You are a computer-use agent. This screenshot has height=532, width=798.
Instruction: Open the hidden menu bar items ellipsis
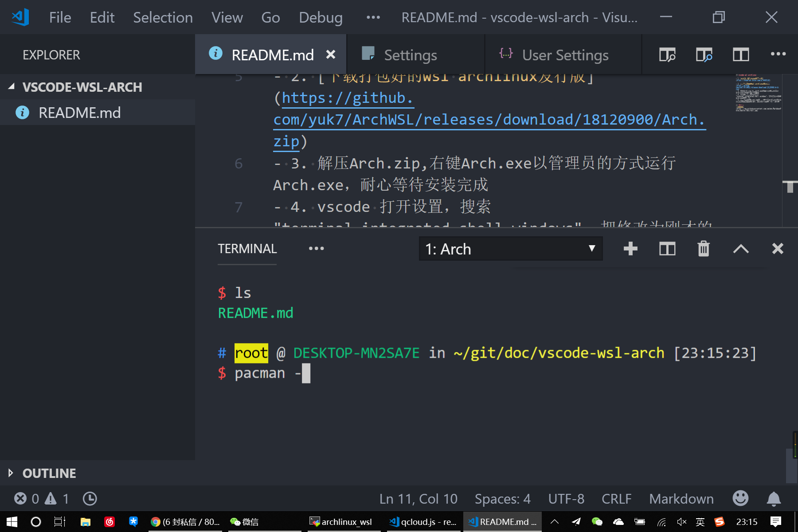coord(373,17)
